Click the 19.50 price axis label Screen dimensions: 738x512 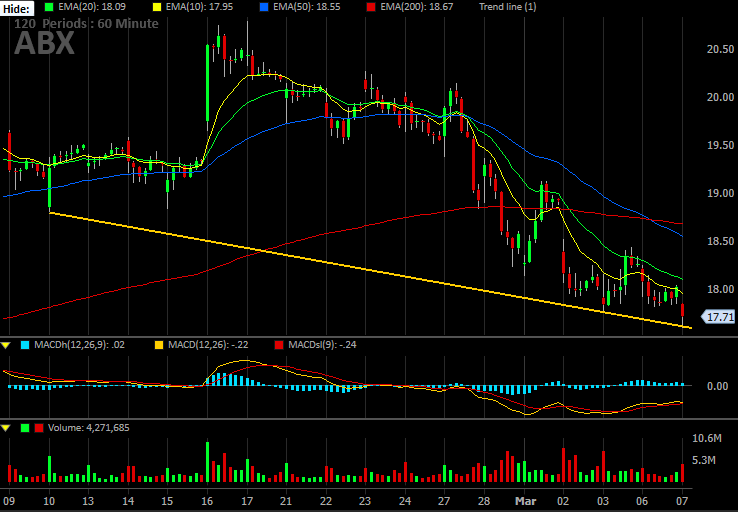click(x=721, y=145)
